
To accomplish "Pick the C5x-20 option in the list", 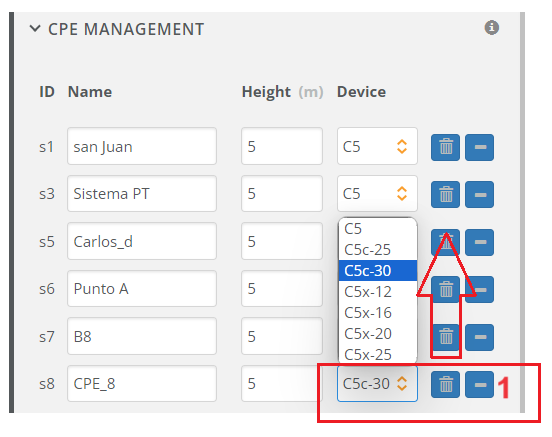I will (x=378, y=333).
